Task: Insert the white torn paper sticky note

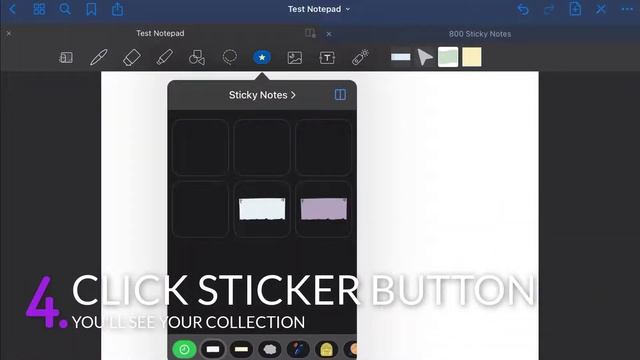Action: pos(262,209)
